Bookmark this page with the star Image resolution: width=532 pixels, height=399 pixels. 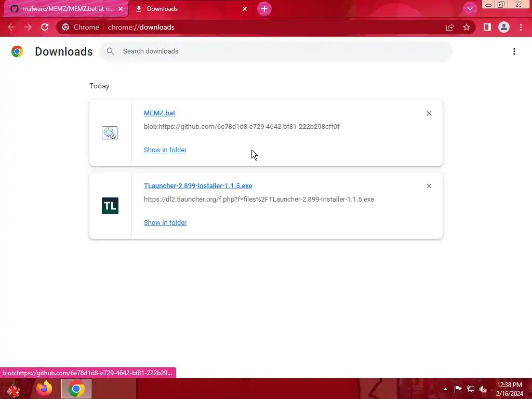[467, 27]
